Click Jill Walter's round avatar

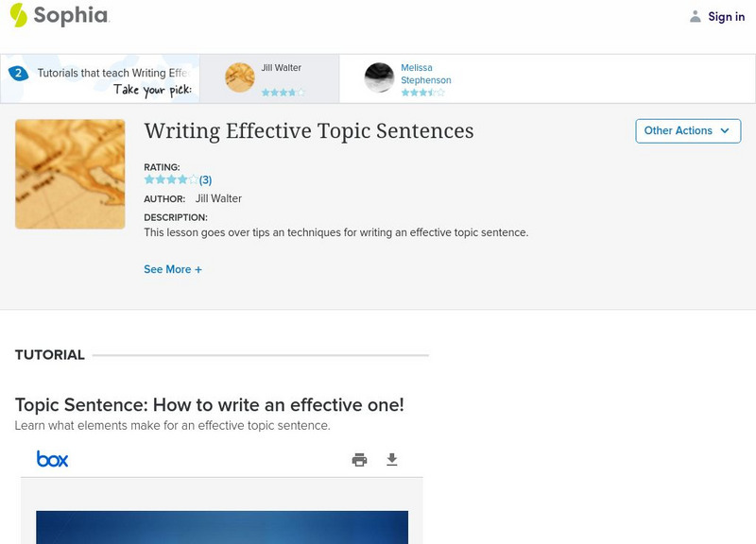[240, 77]
